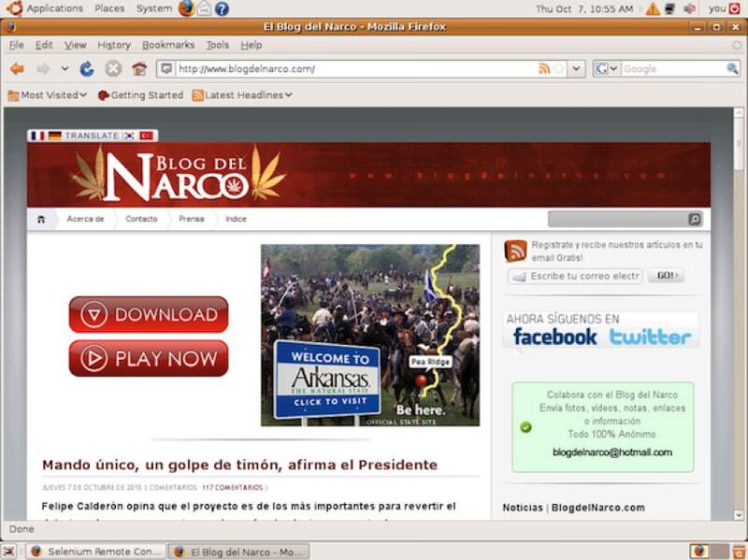Image resolution: width=748 pixels, height=560 pixels.
Task: Click the page scrollbar down arrow
Action: pyautogui.click(x=738, y=515)
